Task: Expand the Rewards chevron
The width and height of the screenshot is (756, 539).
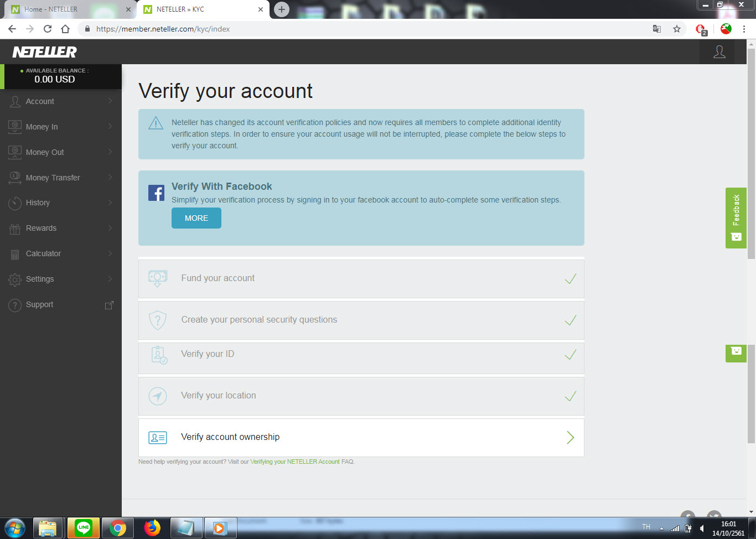Action: tap(110, 228)
